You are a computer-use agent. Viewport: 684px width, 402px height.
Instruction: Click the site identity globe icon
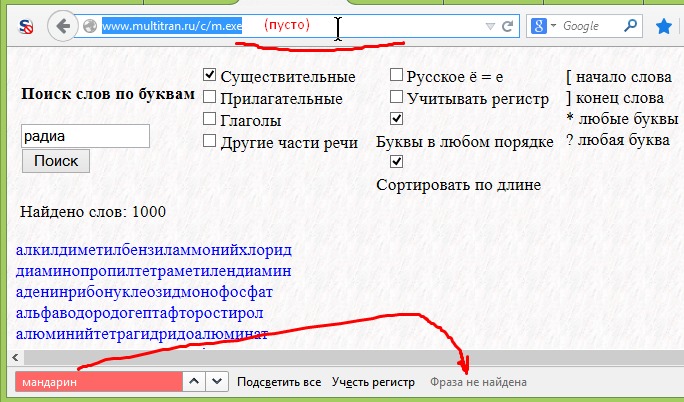(90, 26)
